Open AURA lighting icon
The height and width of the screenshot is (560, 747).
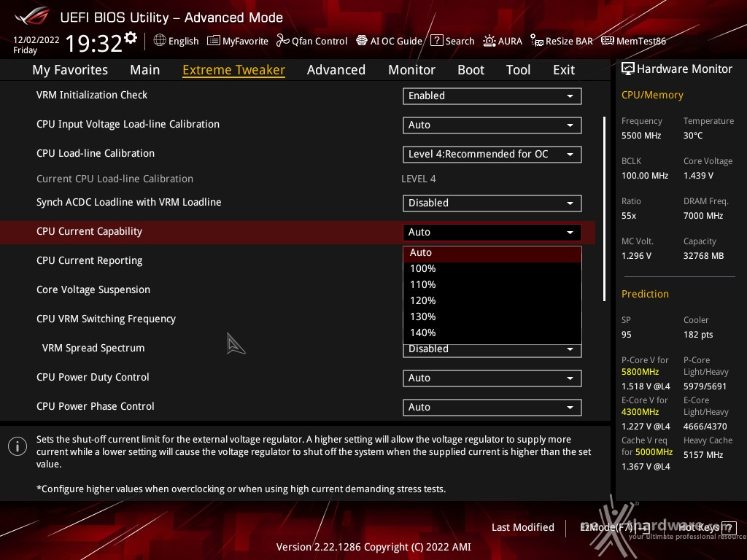[489, 41]
